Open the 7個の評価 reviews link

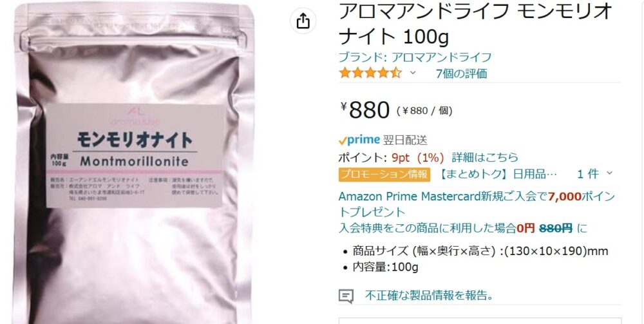click(461, 73)
